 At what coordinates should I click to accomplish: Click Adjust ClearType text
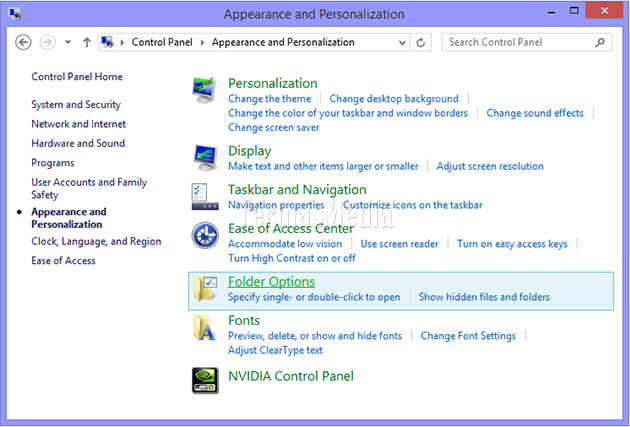pyautogui.click(x=275, y=350)
